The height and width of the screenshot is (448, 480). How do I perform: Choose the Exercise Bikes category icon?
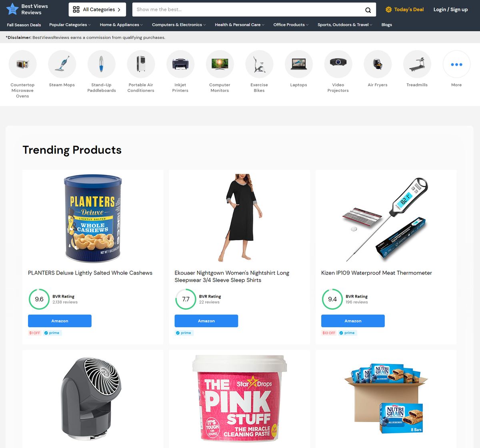[x=259, y=64]
